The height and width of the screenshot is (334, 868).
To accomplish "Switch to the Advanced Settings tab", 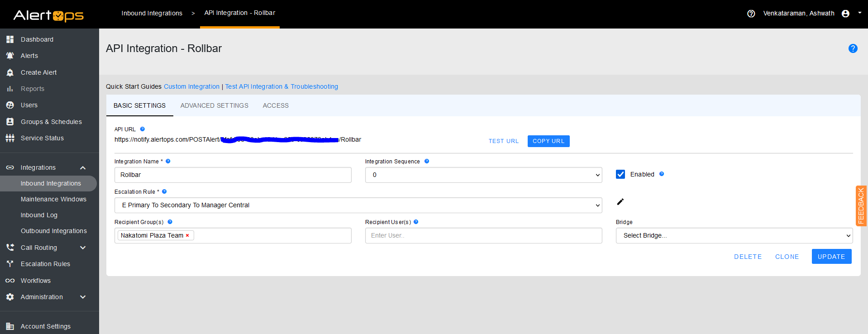I will 214,105.
